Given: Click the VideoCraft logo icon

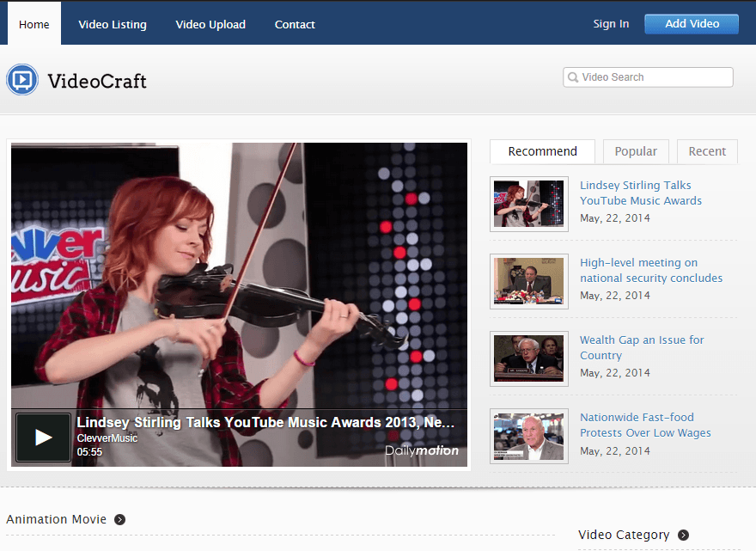Looking at the screenshot, I should [22, 80].
